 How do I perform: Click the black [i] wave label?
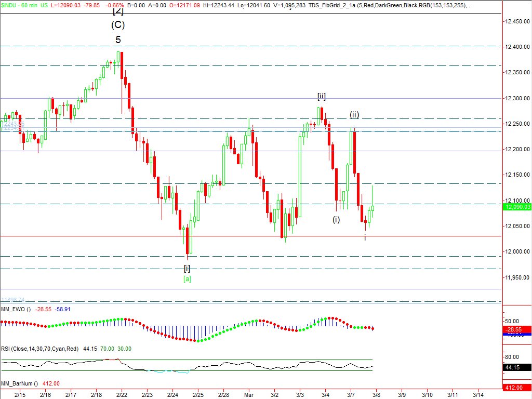coord(187,268)
